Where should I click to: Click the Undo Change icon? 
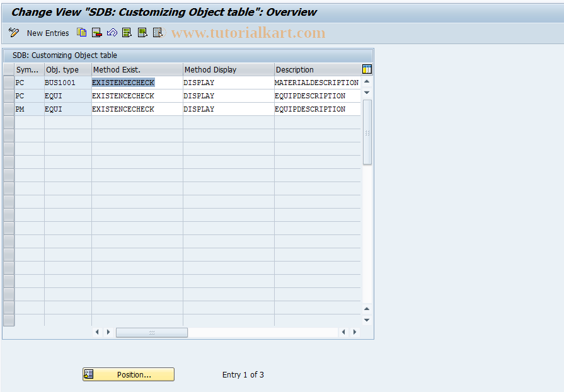(x=112, y=33)
